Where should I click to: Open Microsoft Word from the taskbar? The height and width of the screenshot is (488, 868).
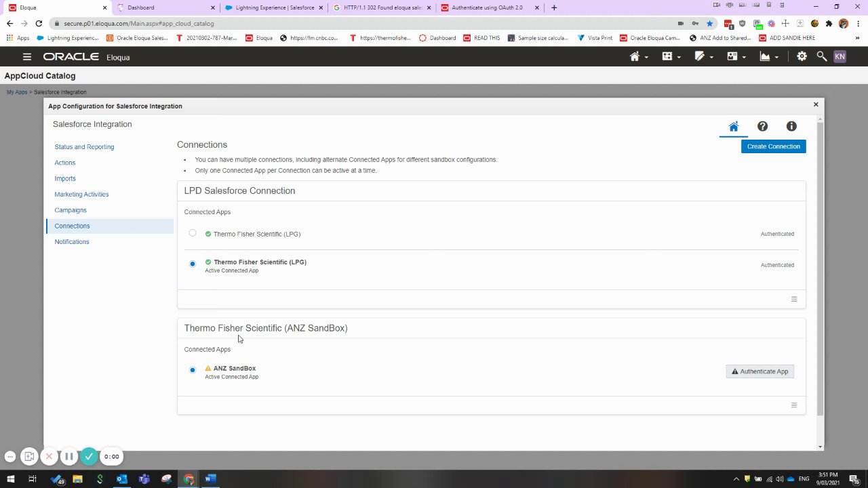click(210, 479)
